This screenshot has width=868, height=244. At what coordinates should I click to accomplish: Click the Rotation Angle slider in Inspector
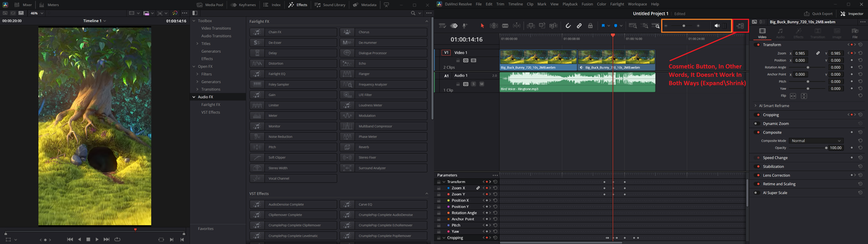point(807,67)
